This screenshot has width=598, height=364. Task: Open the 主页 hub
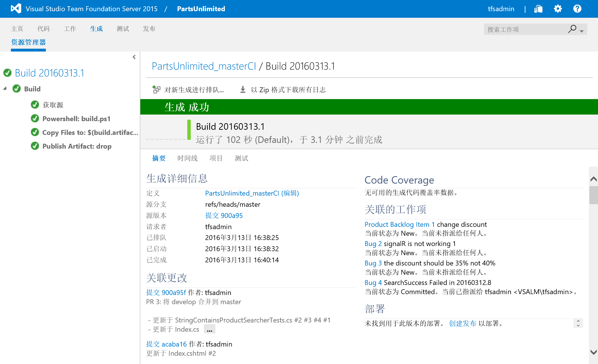[x=17, y=29]
